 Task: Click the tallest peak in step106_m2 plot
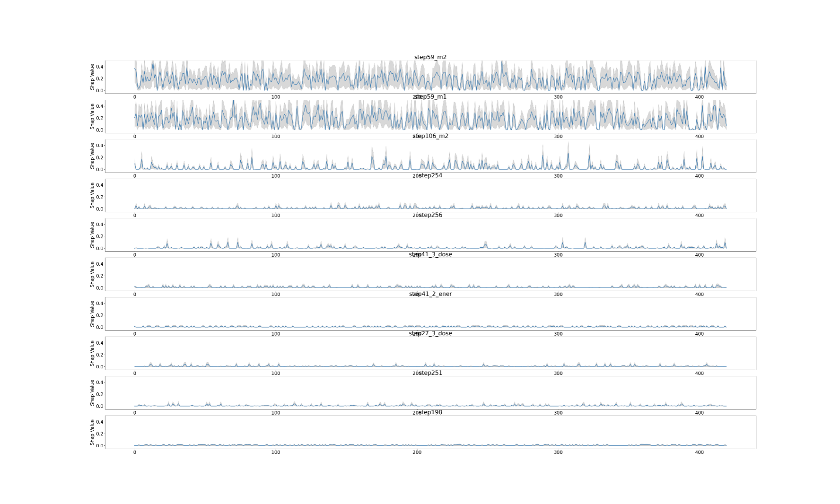point(568,143)
